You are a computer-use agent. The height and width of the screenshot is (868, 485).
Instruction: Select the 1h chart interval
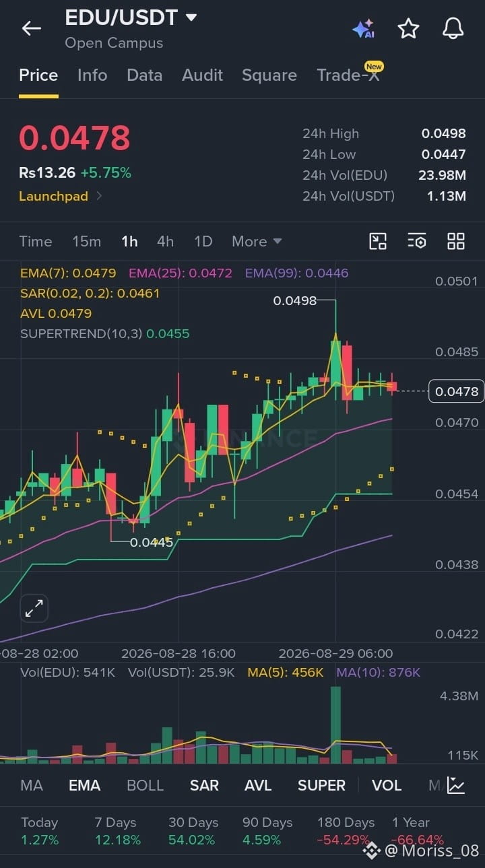(129, 241)
